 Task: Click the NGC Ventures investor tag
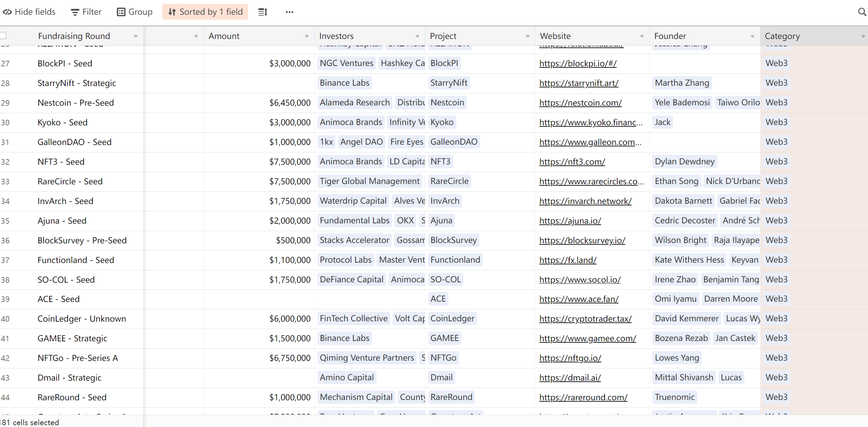346,63
